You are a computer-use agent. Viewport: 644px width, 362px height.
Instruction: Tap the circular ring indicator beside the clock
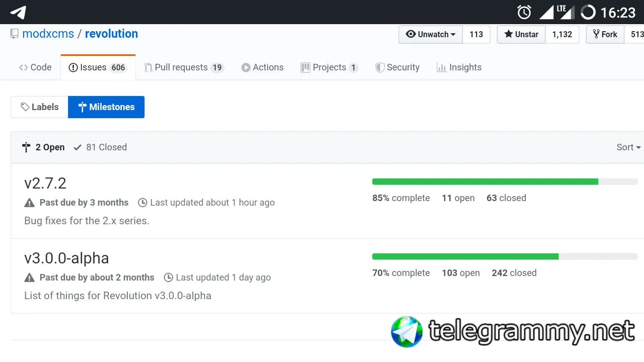588,12
